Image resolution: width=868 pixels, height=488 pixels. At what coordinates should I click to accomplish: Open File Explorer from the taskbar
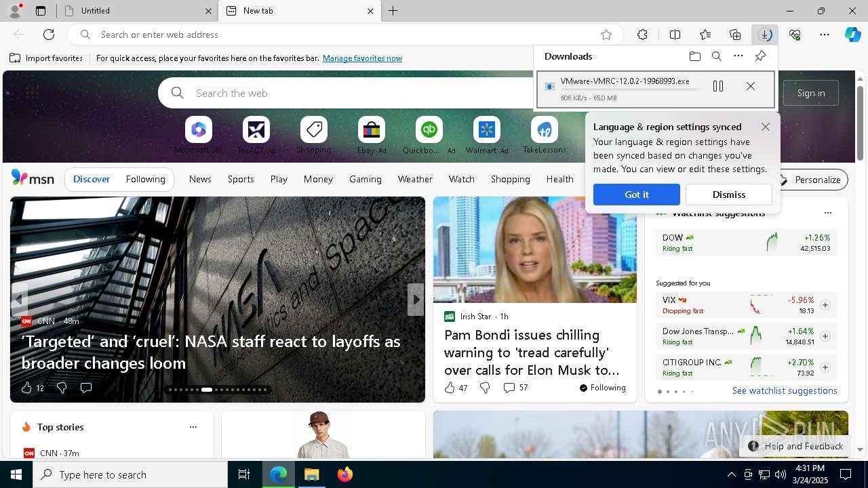312,474
